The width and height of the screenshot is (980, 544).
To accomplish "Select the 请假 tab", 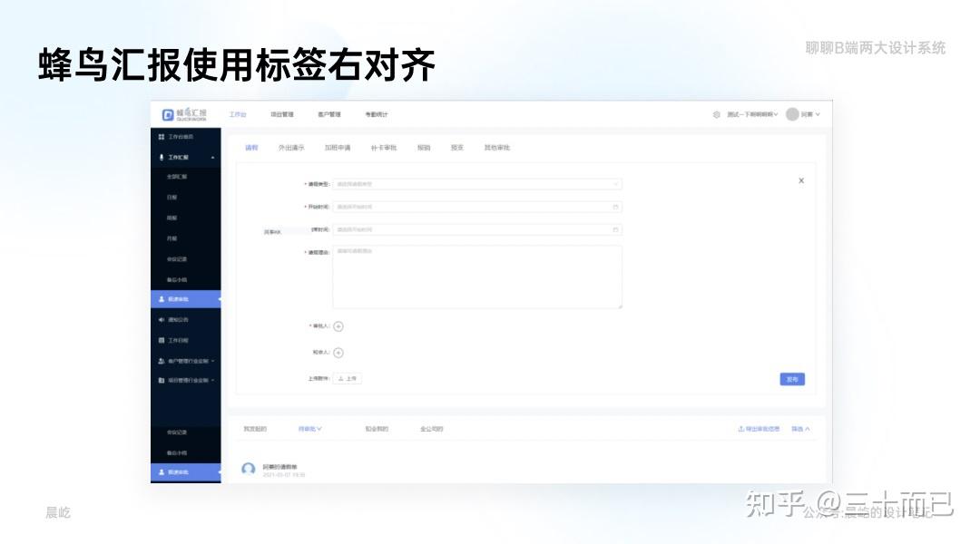I will 251,148.
